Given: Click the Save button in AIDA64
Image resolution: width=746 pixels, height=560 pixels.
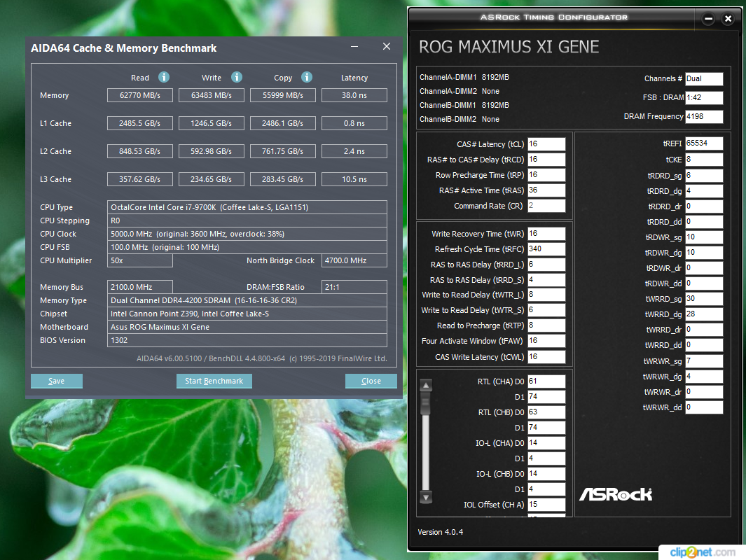Looking at the screenshot, I should point(57,381).
